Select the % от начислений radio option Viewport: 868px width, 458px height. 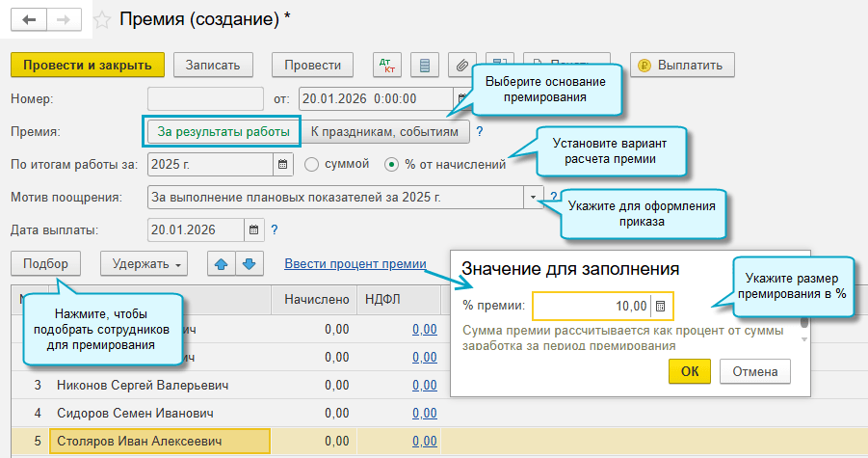click(x=391, y=164)
